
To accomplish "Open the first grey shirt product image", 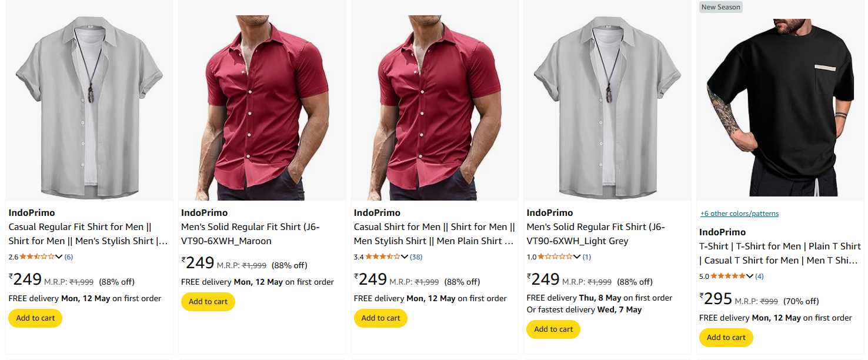I will [x=89, y=108].
